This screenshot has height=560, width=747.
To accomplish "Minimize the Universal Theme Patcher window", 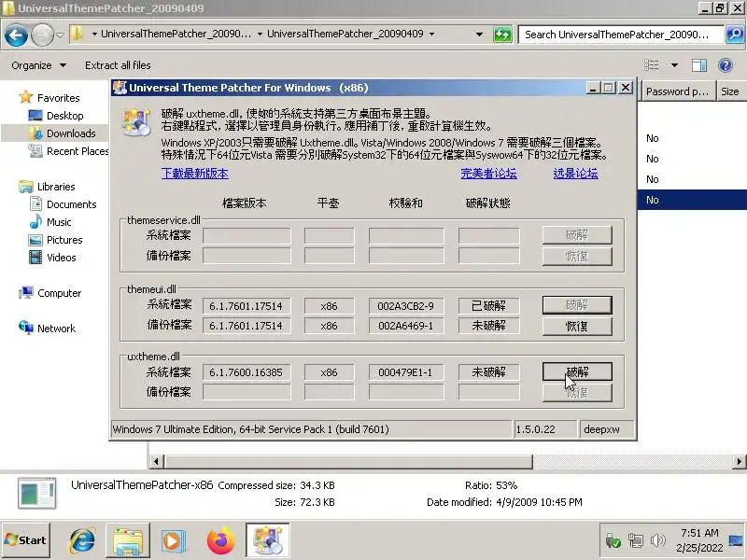I will click(x=593, y=88).
